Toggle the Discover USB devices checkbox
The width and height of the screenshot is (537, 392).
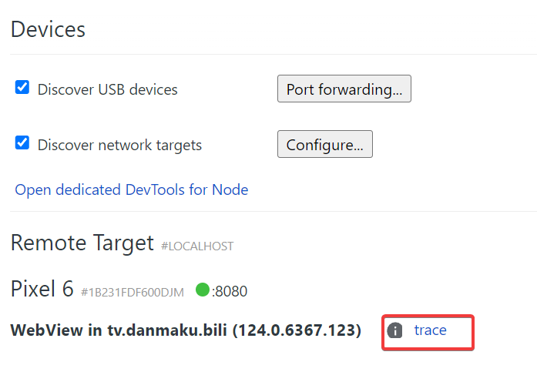22,88
